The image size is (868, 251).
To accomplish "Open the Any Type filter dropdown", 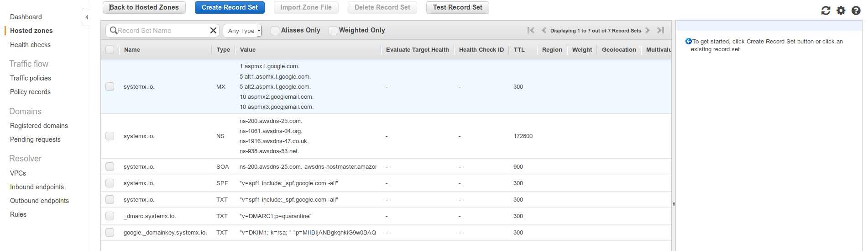I will click(x=242, y=31).
